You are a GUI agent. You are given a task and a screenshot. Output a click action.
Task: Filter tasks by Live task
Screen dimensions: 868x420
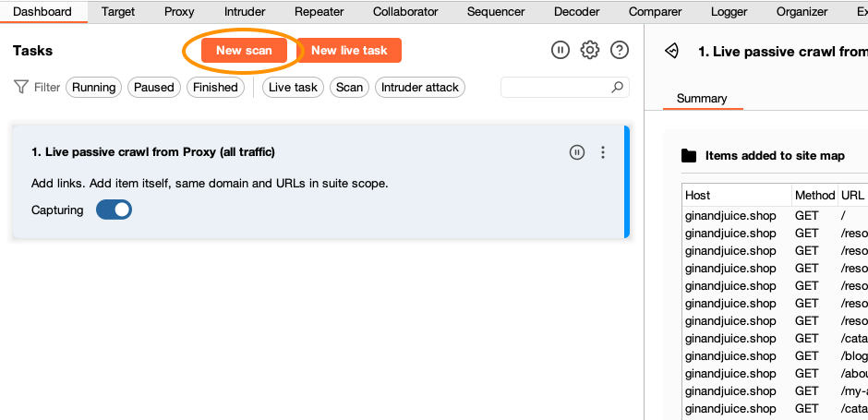[x=293, y=88]
